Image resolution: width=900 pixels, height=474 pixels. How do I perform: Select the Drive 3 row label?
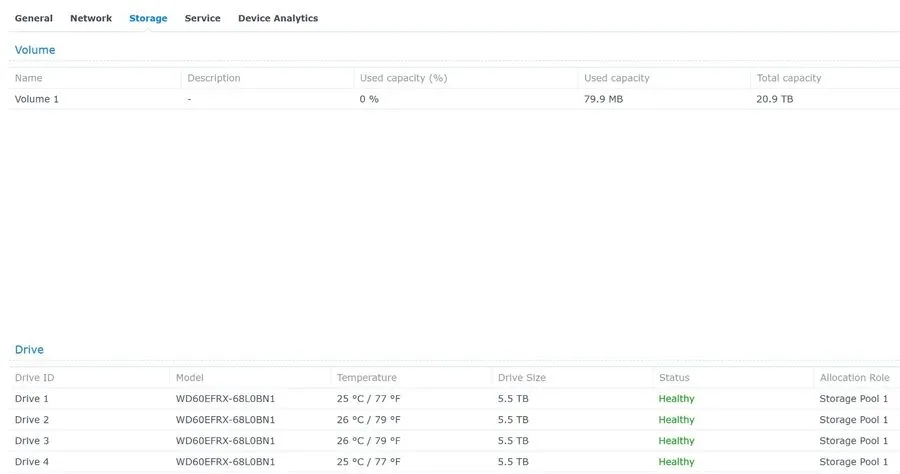coord(32,441)
